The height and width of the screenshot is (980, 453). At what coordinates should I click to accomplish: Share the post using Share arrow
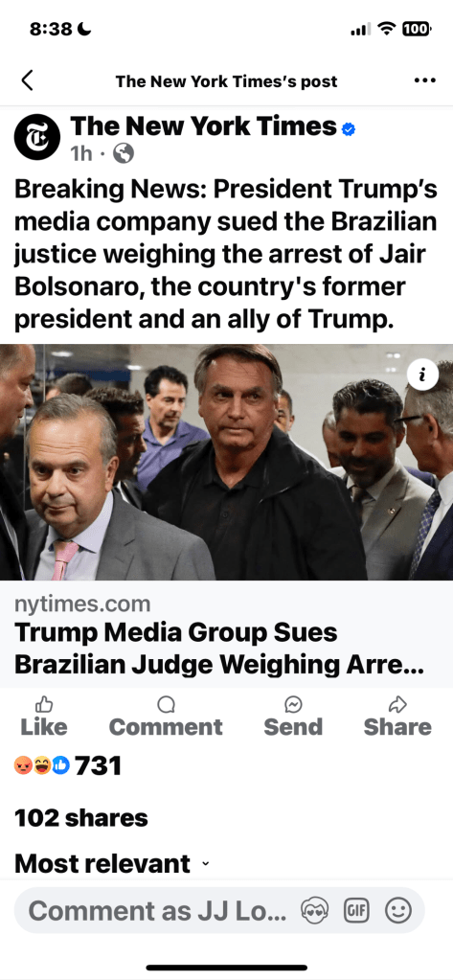pyautogui.click(x=397, y=717)
